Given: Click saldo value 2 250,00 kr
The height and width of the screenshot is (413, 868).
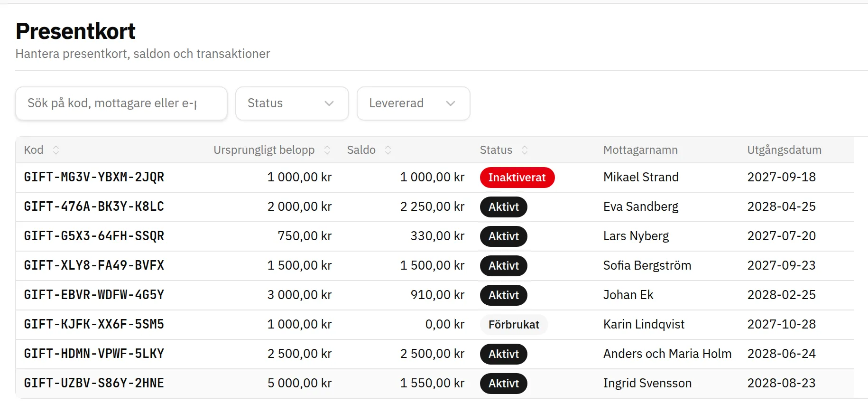Looking at the screenshot, I should 432,206.
